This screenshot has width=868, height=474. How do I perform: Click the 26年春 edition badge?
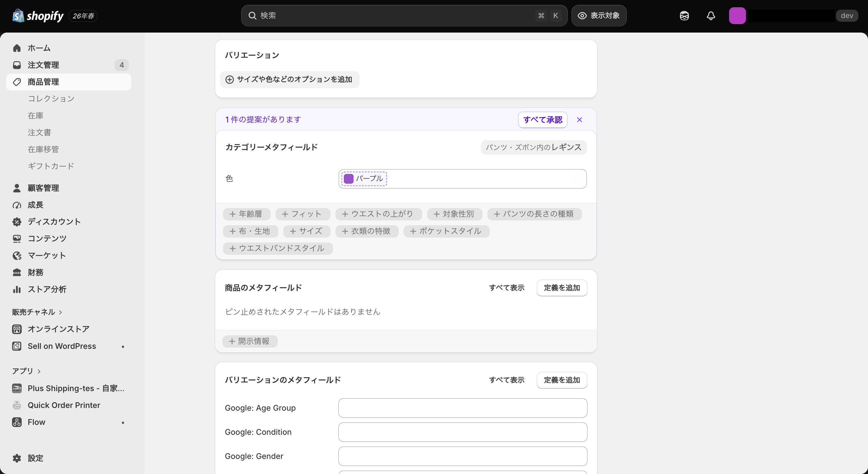tap(83, 16)
